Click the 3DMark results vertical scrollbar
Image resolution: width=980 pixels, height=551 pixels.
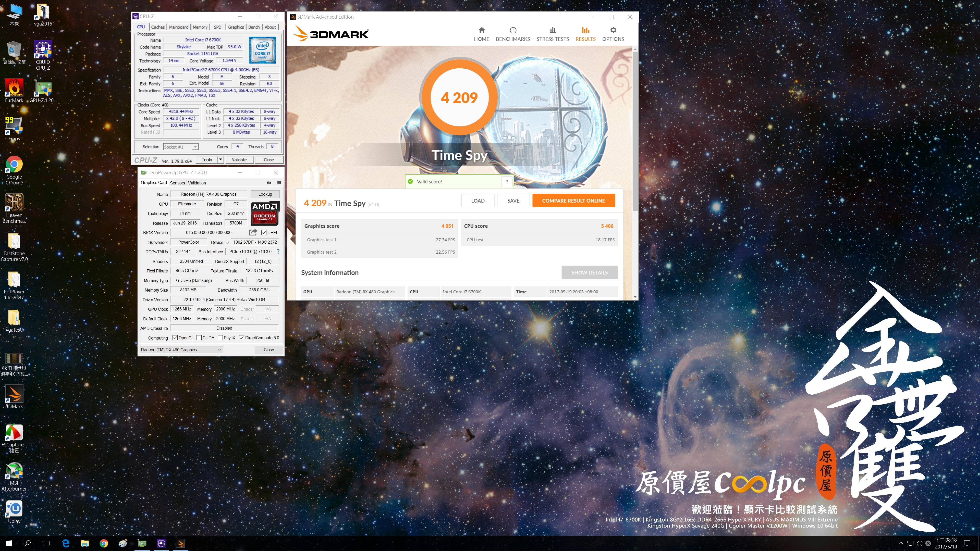pyautogui.click(x=635, y=131)
